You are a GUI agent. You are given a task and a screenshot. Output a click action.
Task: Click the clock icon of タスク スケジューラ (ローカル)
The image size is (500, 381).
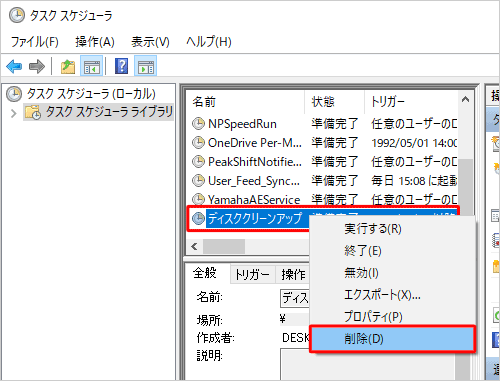[14, 94]
